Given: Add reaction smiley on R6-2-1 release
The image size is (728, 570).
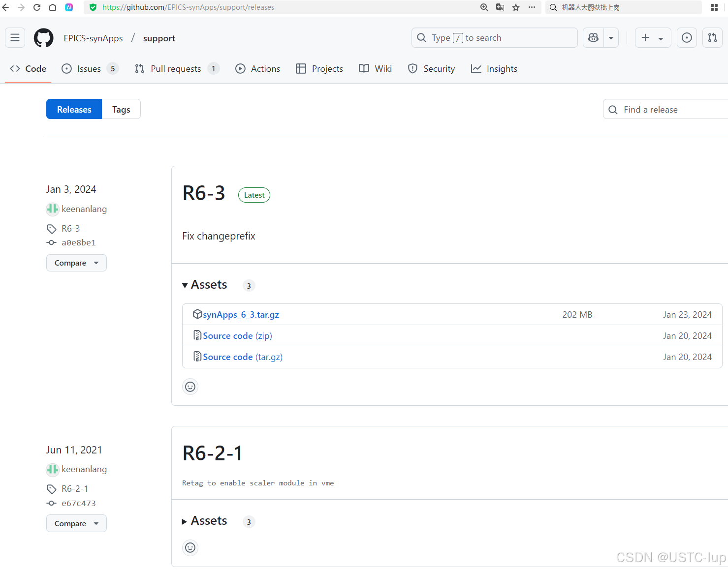Looking at the screenshot, I should [190, 547].
